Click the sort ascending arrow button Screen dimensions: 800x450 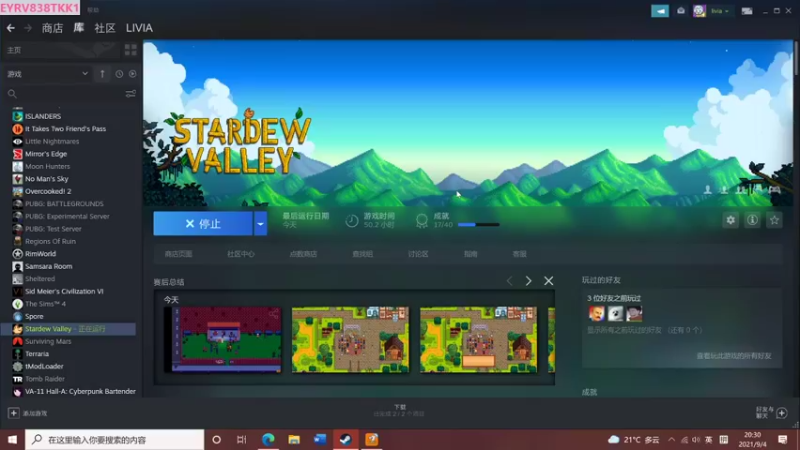click(102, 74)
